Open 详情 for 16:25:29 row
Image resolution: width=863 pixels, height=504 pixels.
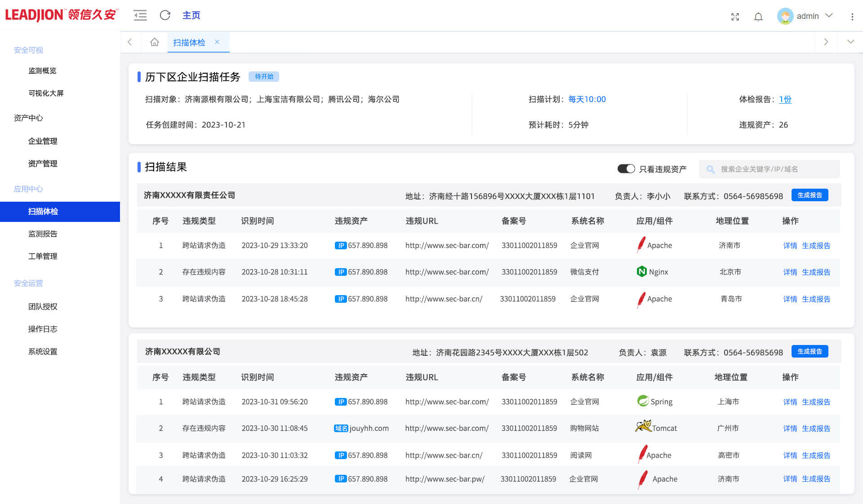click(x=790, y=479)
